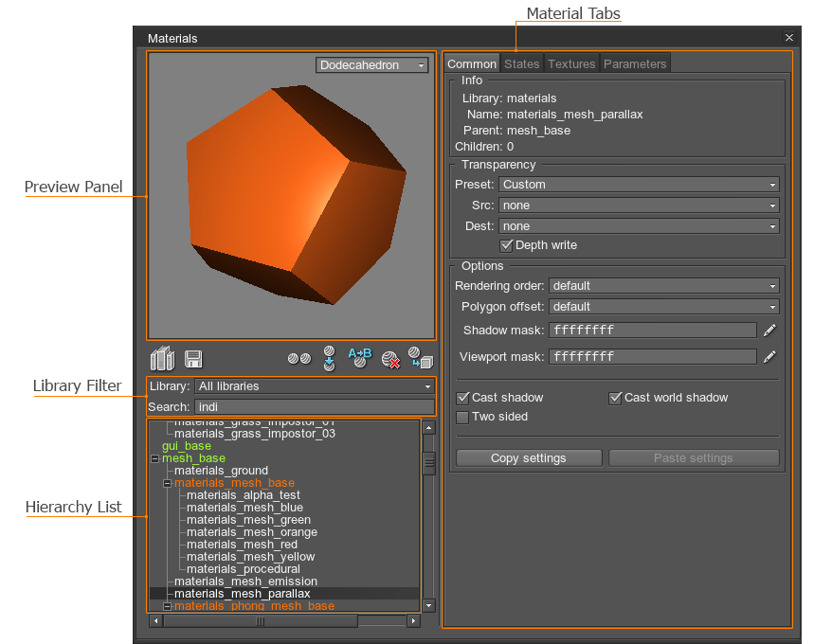Screen dimensions: 814x644
Task: Select the materials_mesh_emission material
Action: point(245,581)
